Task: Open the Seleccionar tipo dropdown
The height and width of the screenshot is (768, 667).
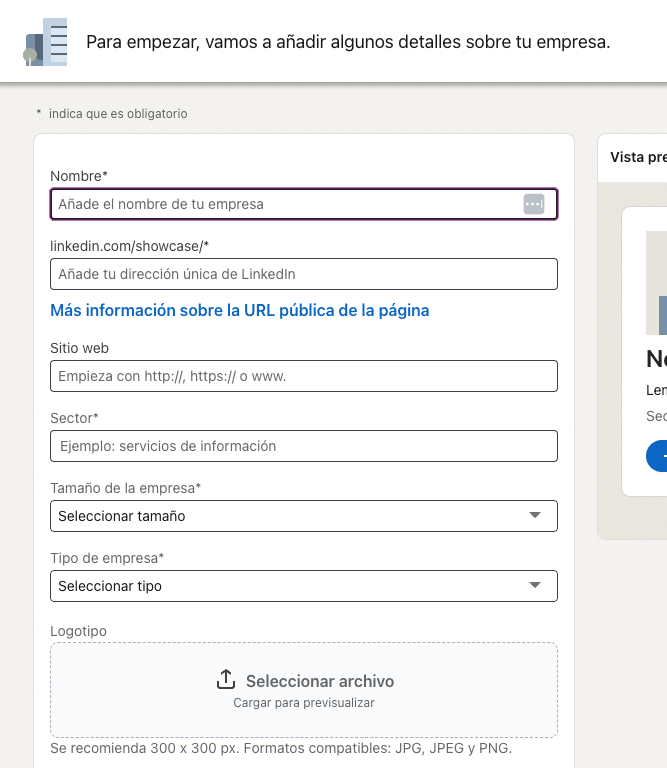Action: (290, 586)
